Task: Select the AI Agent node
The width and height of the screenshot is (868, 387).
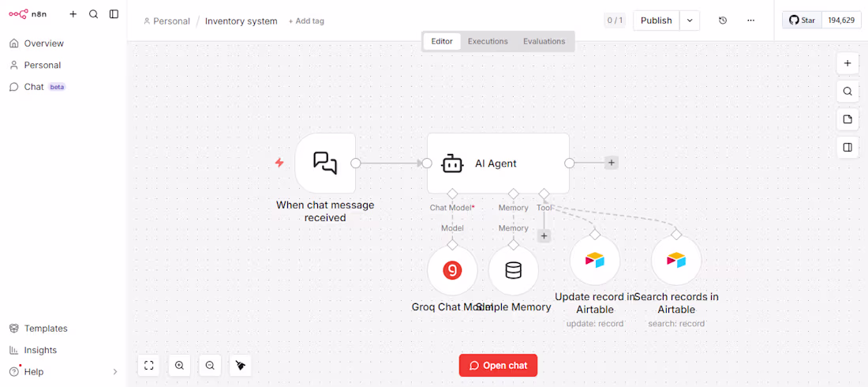Action: [x=498, y=163]
